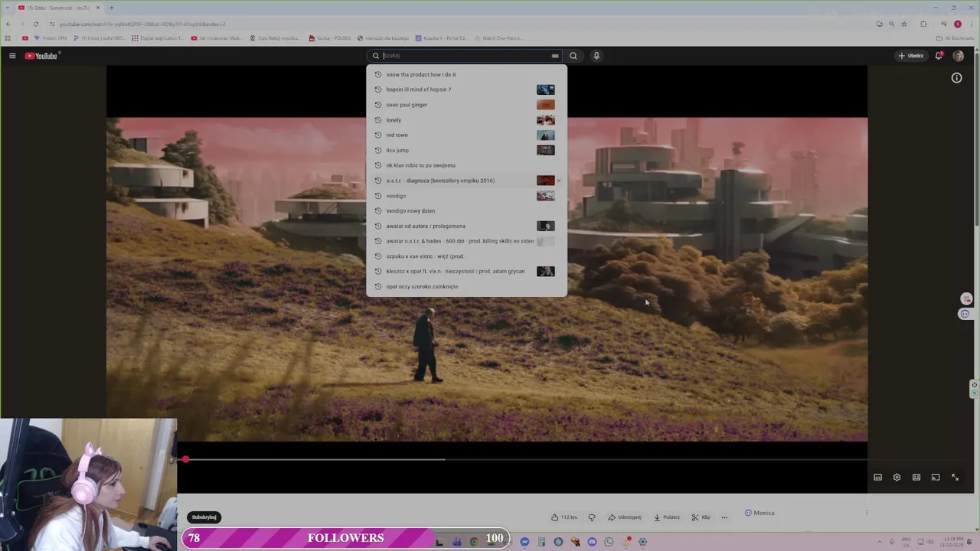Reload the page in the browser toolbar

point(35,24)
